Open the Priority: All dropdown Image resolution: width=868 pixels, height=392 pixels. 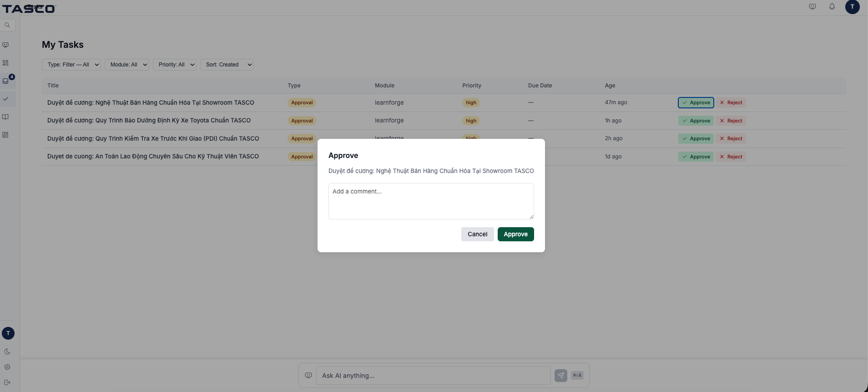click(175, 65)
